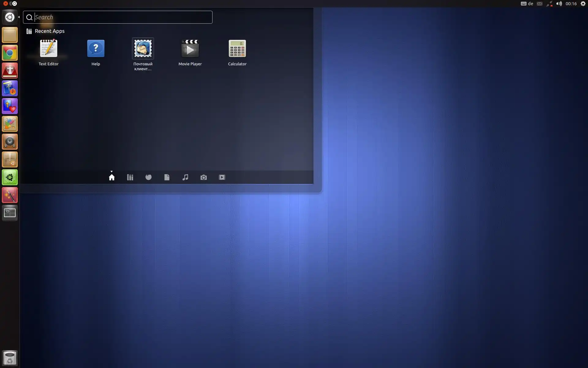Launch the Help application

[96, 49]
